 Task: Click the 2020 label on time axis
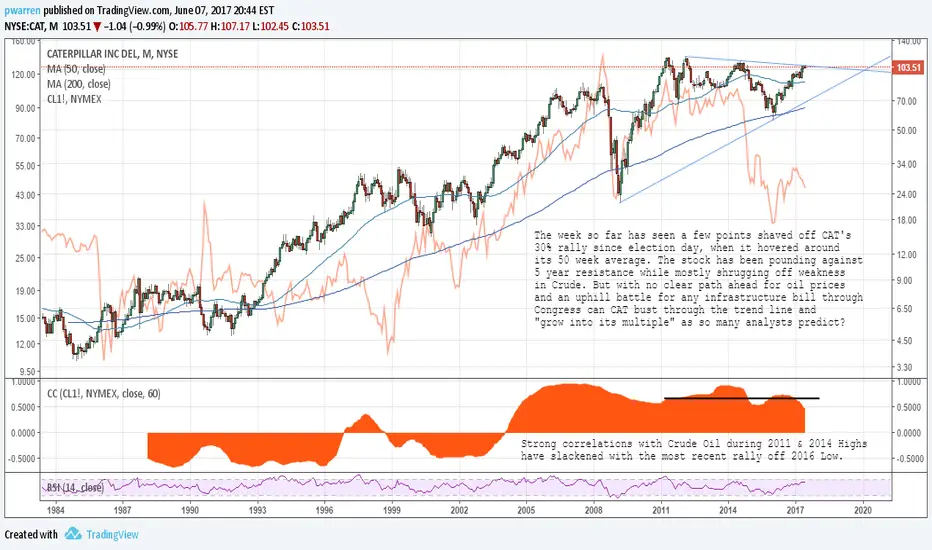pos(862,510)
